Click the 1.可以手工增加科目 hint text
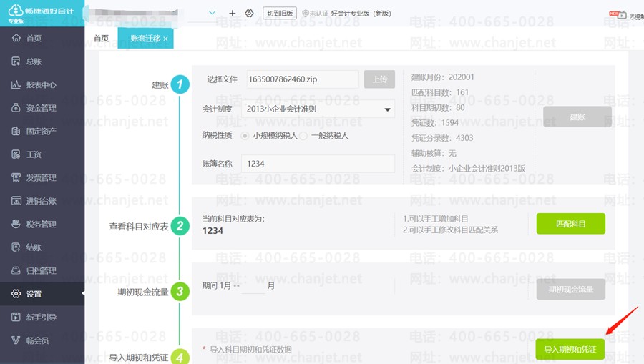The image size is (644, 364). (x=435, y=219)
